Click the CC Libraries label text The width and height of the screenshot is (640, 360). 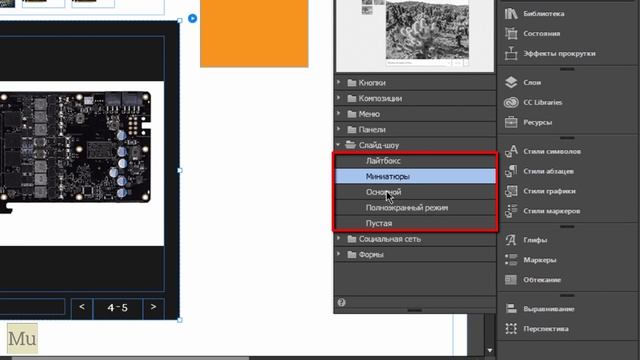(542, 102)
